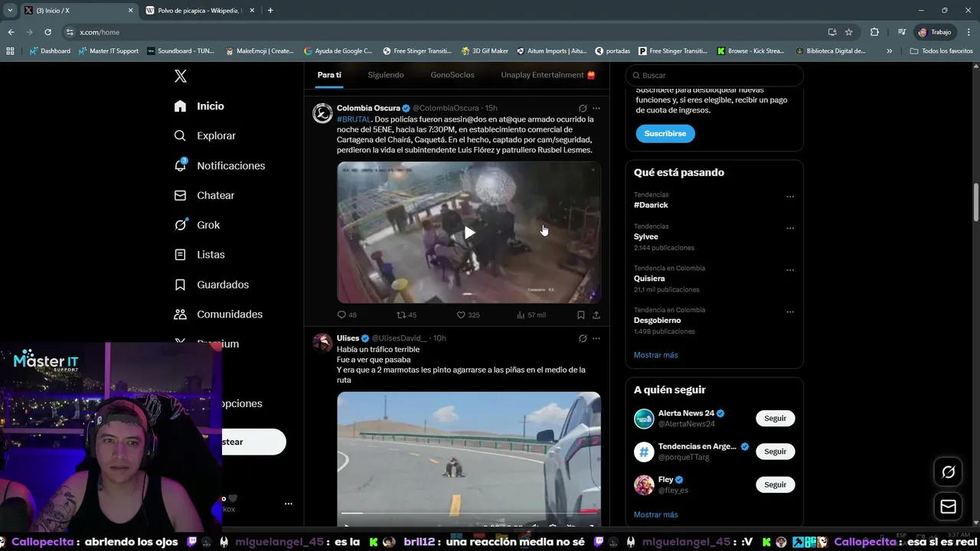Open Todos los favoritos folder
The width and height of the screenshot is (980, 551).
(941, 51)
